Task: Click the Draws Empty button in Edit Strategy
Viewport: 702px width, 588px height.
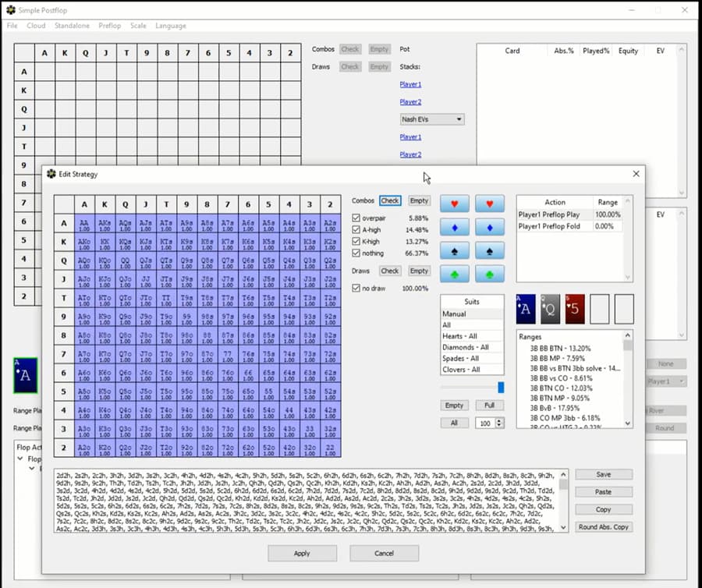Action: pyautogui.click(x=419, y=271)
